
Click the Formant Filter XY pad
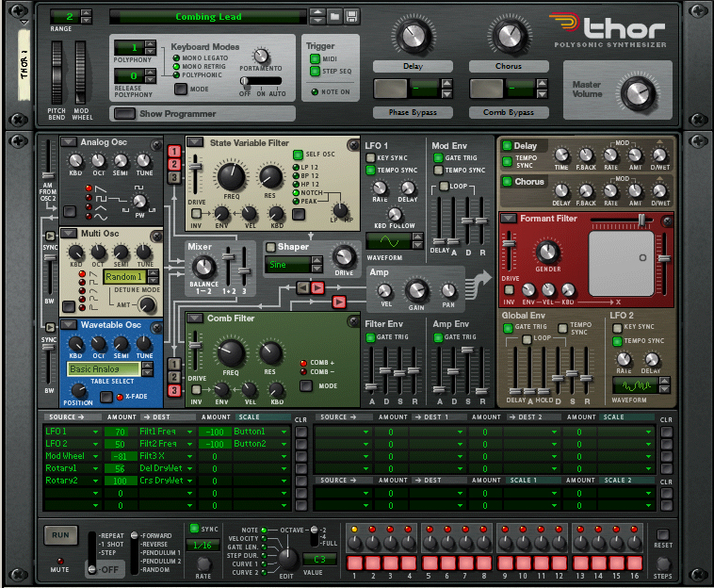click(x=621, y=264)
